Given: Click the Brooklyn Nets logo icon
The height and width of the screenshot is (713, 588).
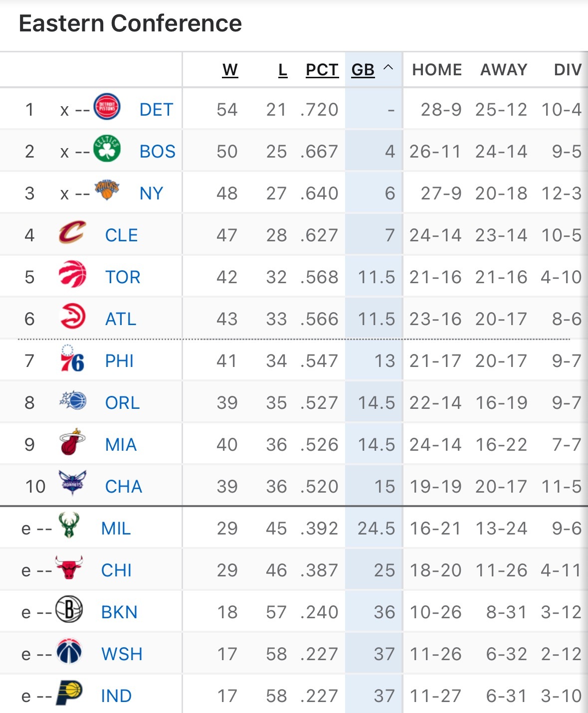Looking at the screenshot, I should tap(68, 609).
